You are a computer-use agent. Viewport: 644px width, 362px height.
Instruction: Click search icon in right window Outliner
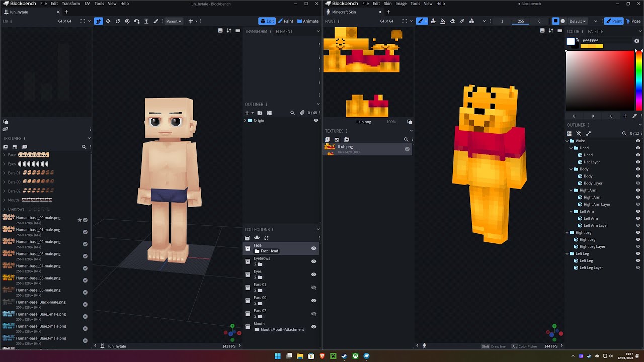tap(624, 133)
